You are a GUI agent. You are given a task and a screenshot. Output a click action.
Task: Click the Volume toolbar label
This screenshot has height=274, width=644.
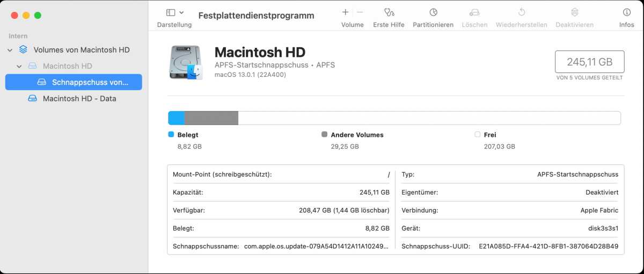click(x=353, y=25)
